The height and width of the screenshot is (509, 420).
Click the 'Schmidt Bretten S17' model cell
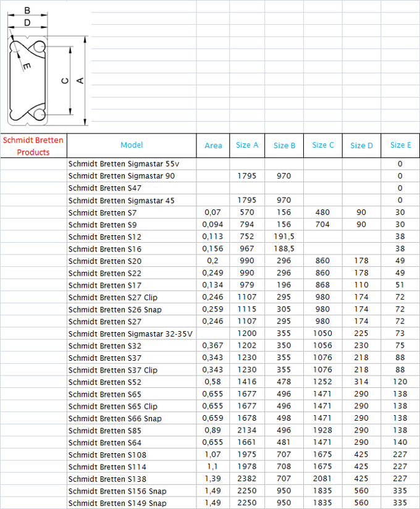(x=132, y=285)
